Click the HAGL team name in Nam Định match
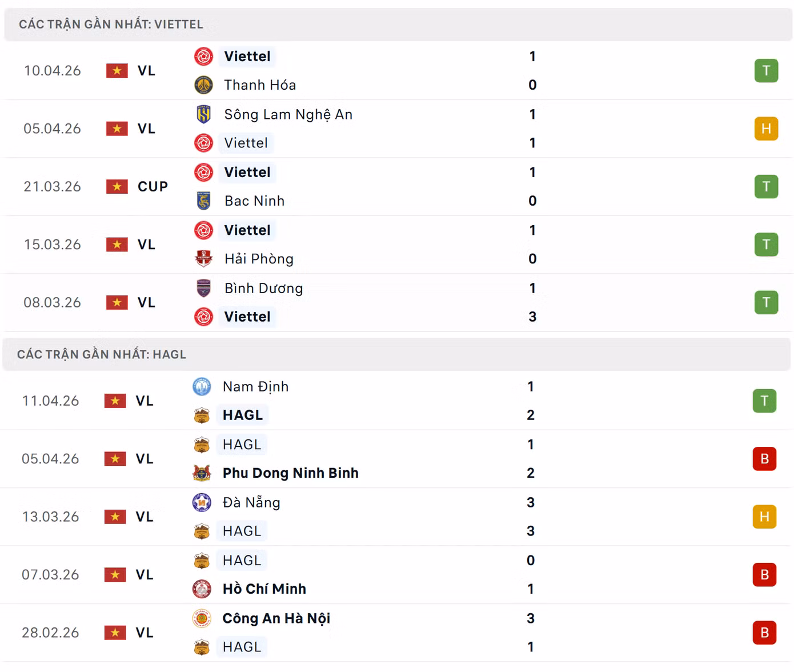The height and width of the screenshot is (672, 794). (x=242, y=415)
